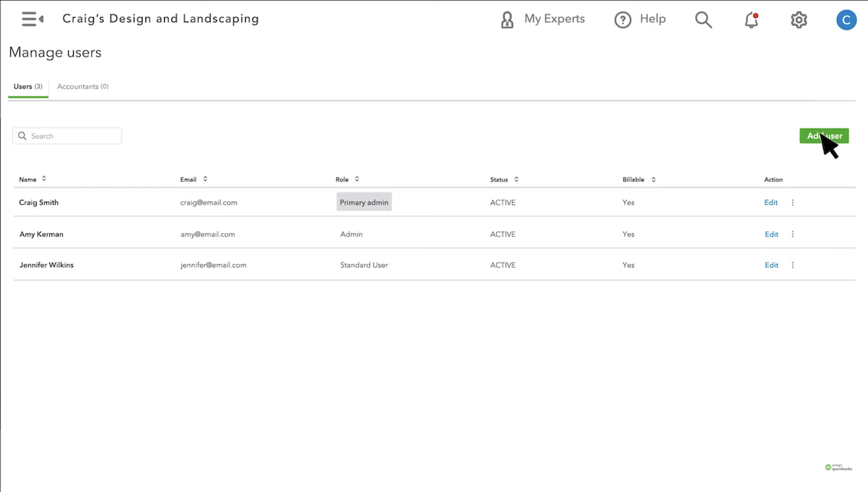Viewport: 868px width, 492px height.
Task: Open the settings gear icon
Action: [x=799, y=20]
